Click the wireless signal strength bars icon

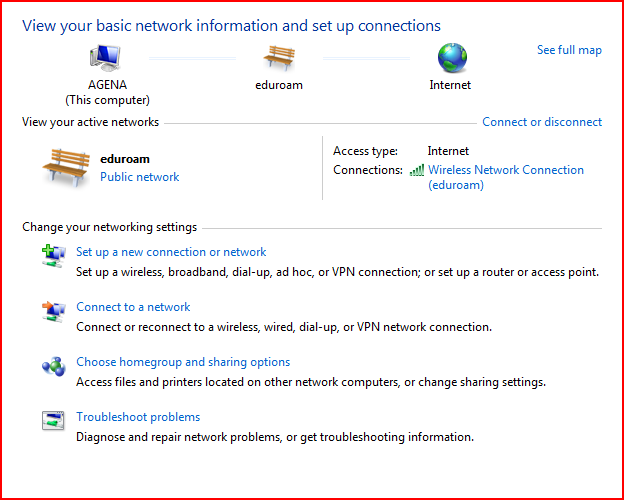pyautogui.click(x=417, y=170)
